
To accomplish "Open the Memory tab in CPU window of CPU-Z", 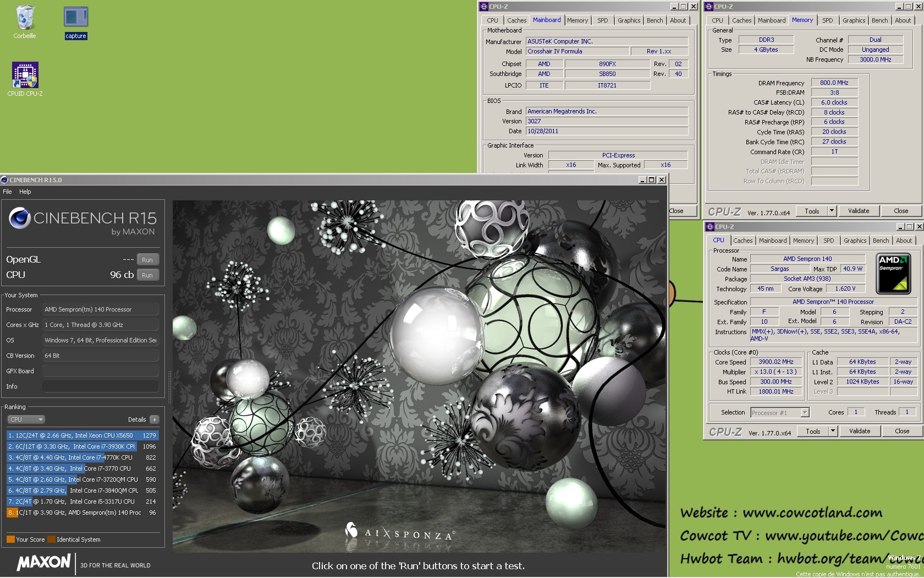I will pos(803,241).
